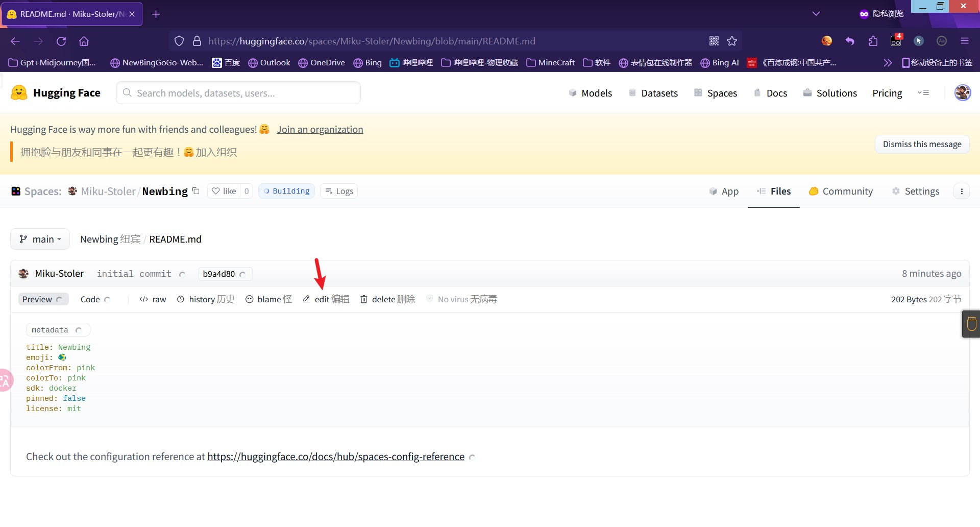Edit the README.md file
Viewport: 980px width, 527px height.
(326, 299)
